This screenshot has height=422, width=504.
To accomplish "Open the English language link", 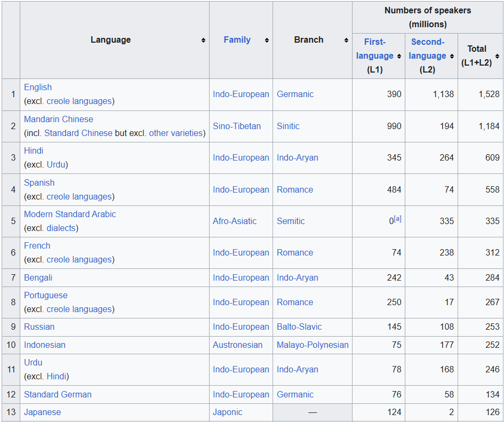I will 38,87.
